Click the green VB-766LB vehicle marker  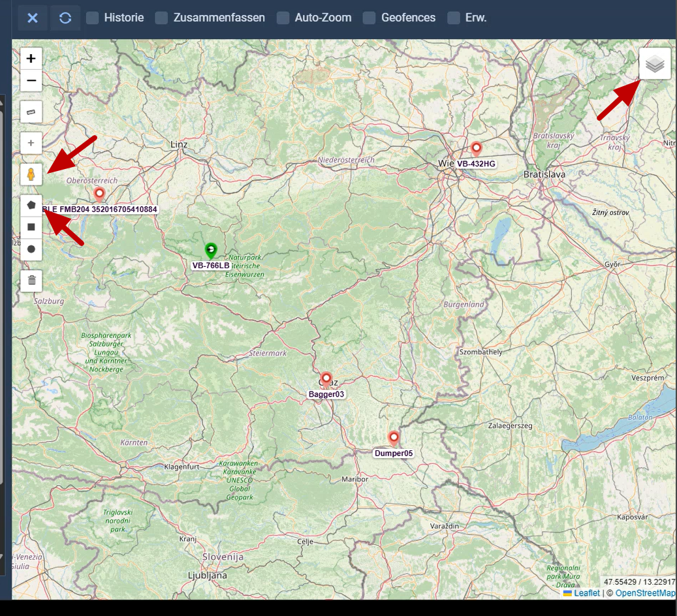(210, 250)
